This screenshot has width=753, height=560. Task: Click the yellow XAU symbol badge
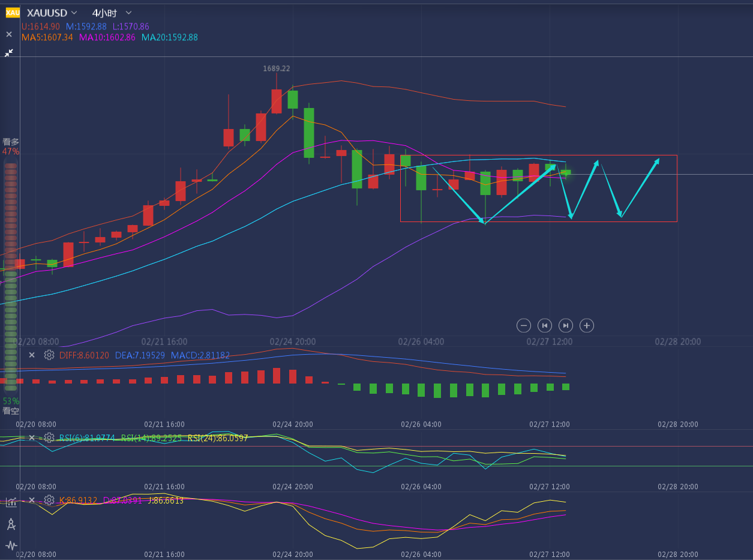click(13, 13)
